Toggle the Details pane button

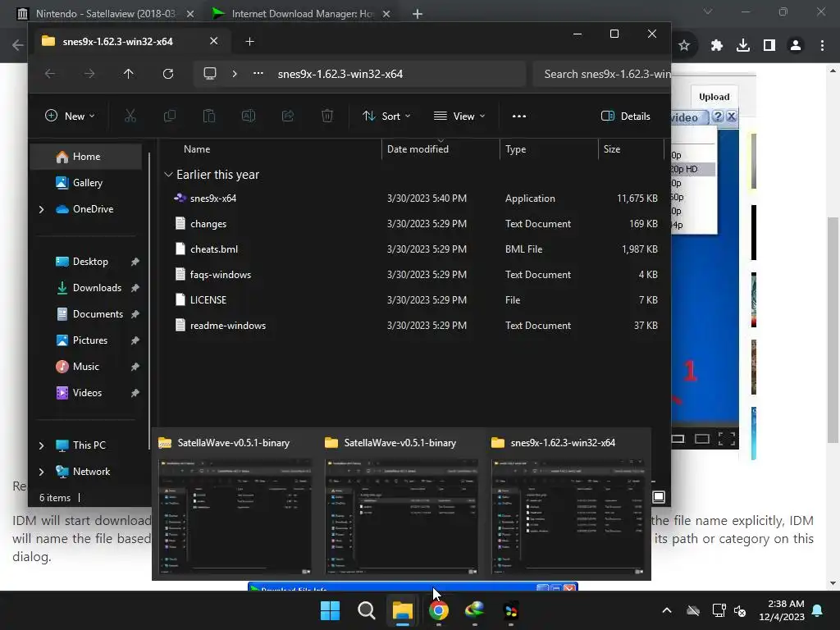625,116
